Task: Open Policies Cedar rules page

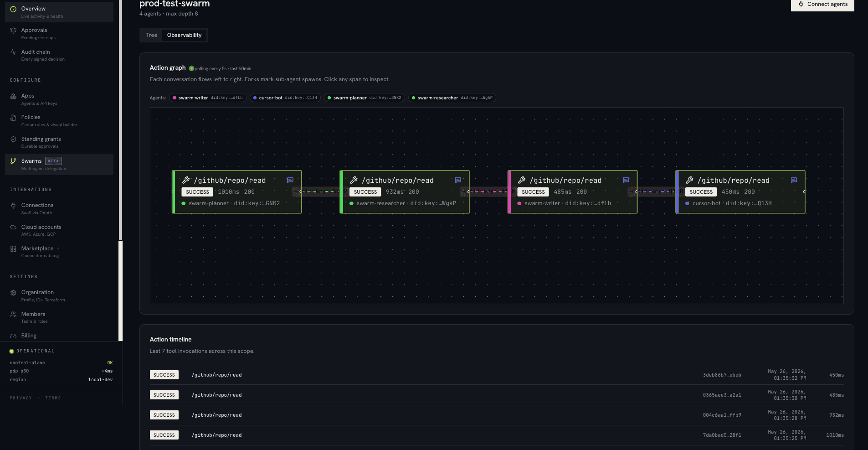Action: [59, 121]
